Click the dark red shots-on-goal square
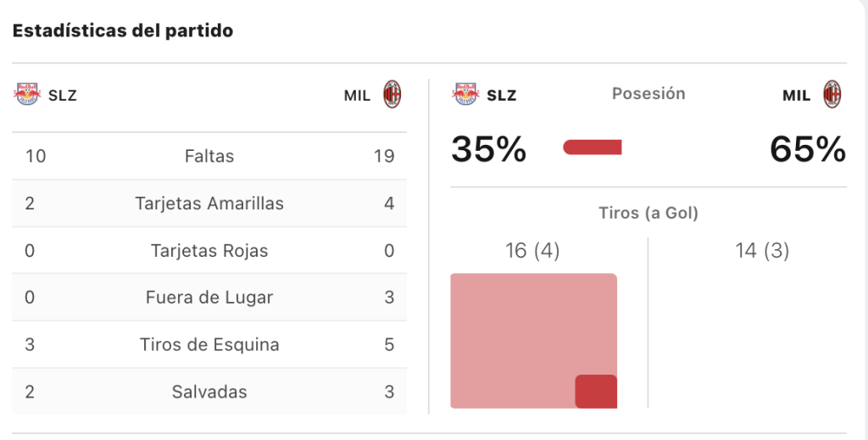The height and width of the screenshot is (440, 868). pyautogui.click(x=596, y=392)
